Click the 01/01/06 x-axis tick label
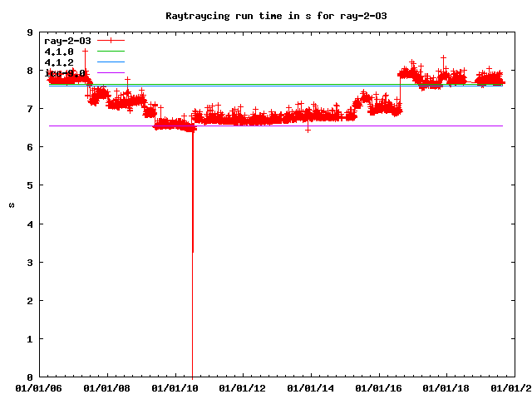 click(x=39, y=387)
